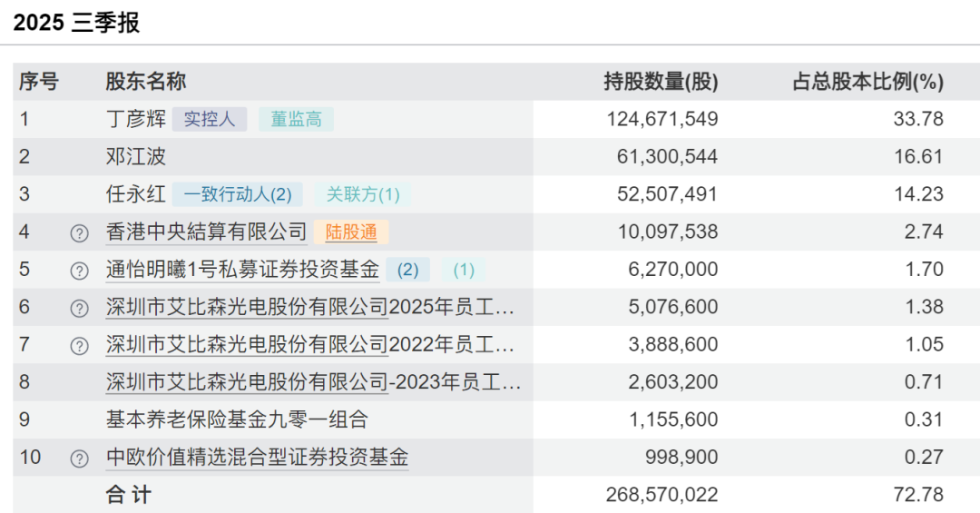This screenshot has width=980, height=513.
Task: Click the question mark icon in row 7
Action: pos(79,346)
